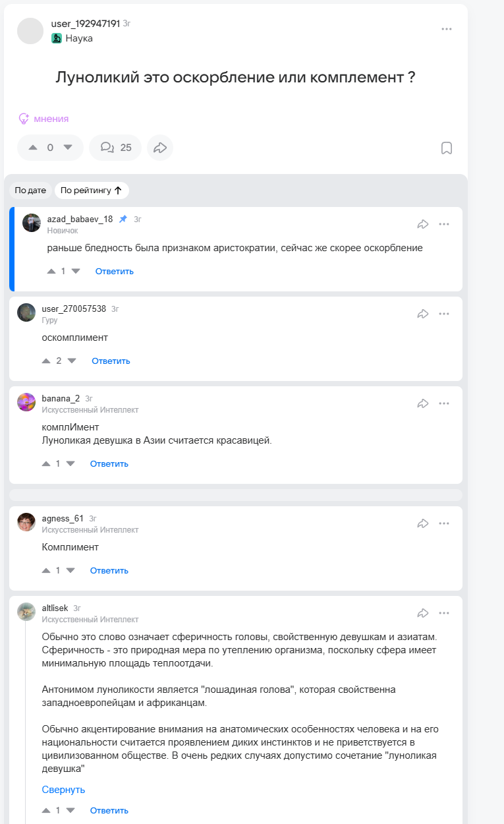Open the question's three-dot options menu
The width and height of the screenshot is (504, 824).
(x=447, y=29)
